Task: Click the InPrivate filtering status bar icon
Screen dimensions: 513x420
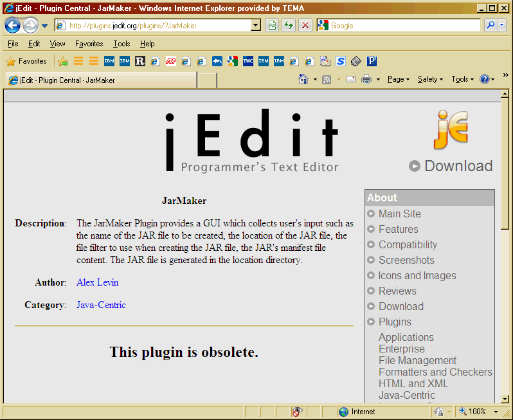Action: pyautogui.click(x=297, y=412)
